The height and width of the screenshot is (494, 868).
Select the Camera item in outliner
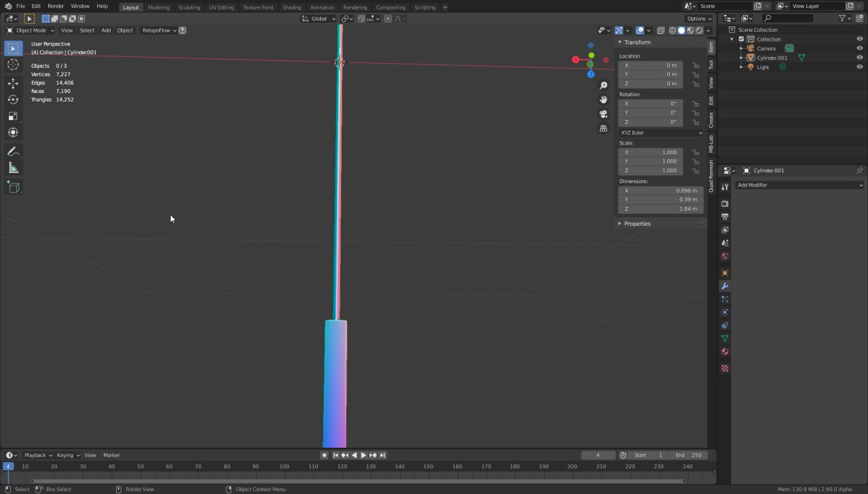766,48
